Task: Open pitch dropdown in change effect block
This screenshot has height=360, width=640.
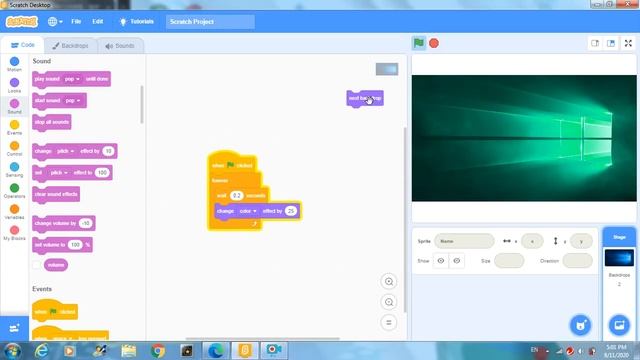Action: point(65,151)
